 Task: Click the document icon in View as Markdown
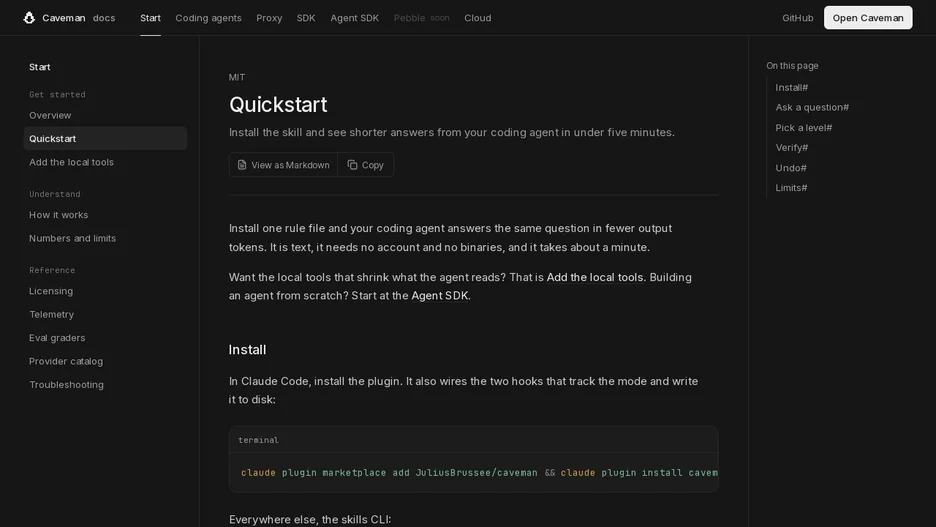coord(242,165)
